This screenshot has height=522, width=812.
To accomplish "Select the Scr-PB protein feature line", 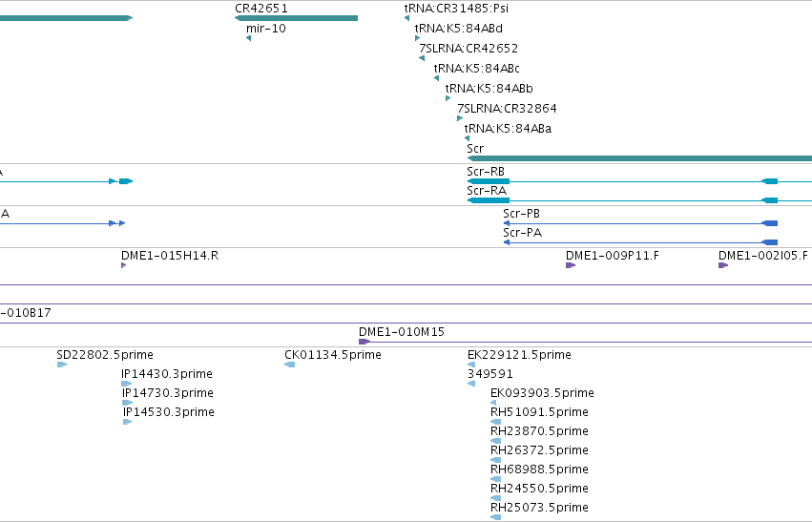I will click(x=640, y=223).
